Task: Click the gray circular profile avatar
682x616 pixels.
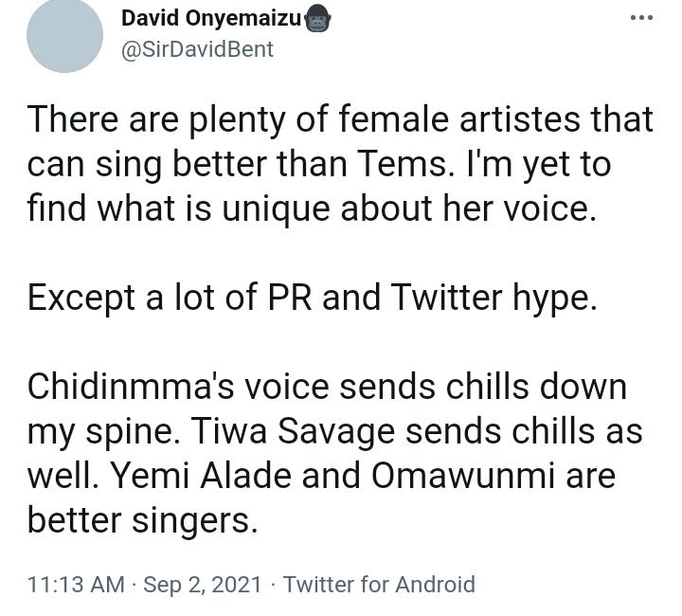Action: (64, 35)
